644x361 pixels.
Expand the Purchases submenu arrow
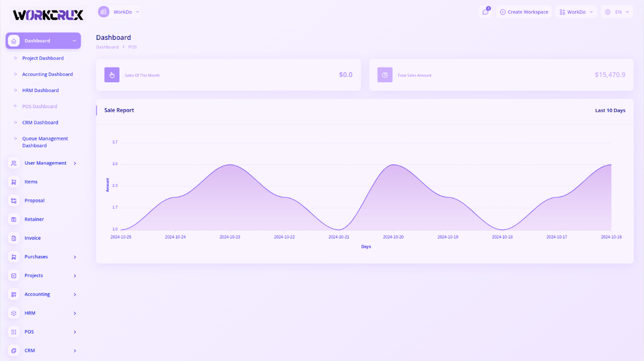(x=75, y=257)
